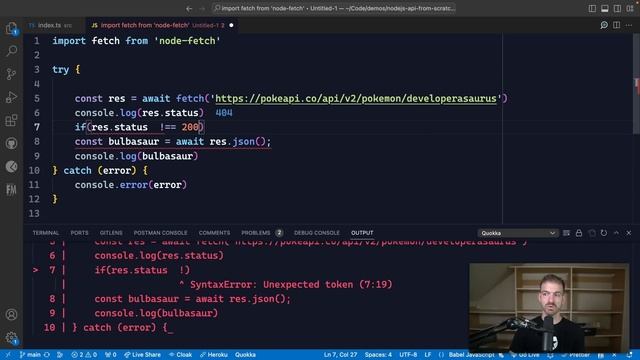The width and height of the screenshot is (640, 360).
Task: Clear the output panel
Action: tap(566, 233)
